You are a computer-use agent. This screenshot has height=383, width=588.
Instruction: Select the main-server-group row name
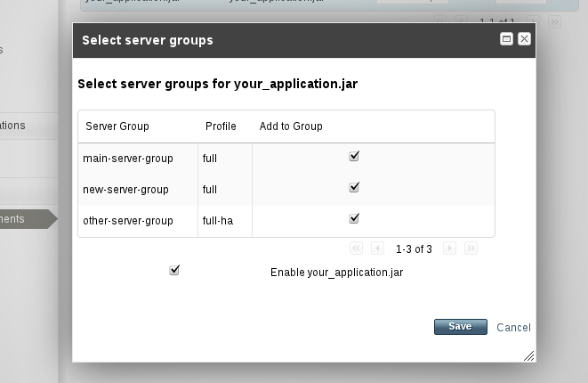(x=127, y=159)
